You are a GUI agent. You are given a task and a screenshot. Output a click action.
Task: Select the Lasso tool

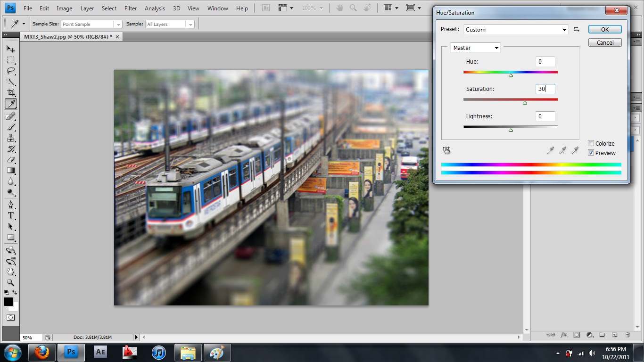pos(10,71)
